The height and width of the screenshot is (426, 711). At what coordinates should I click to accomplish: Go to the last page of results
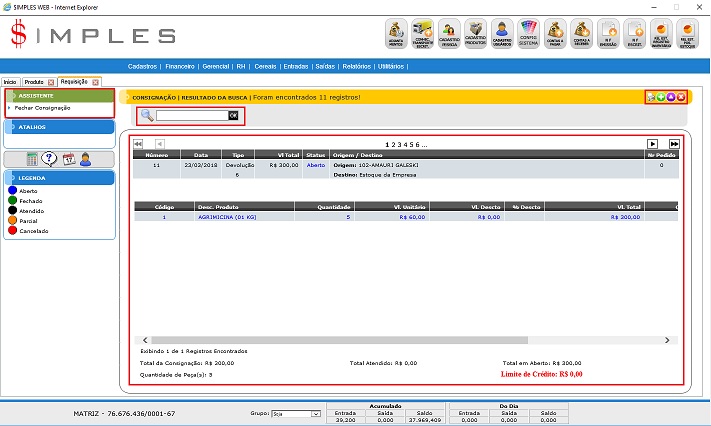point(674,144)
